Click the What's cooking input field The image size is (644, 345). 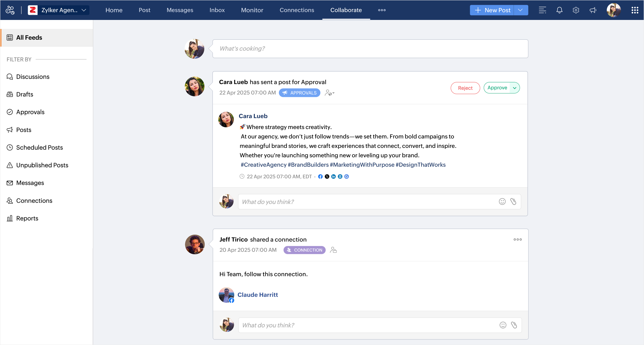coord(370,49)
